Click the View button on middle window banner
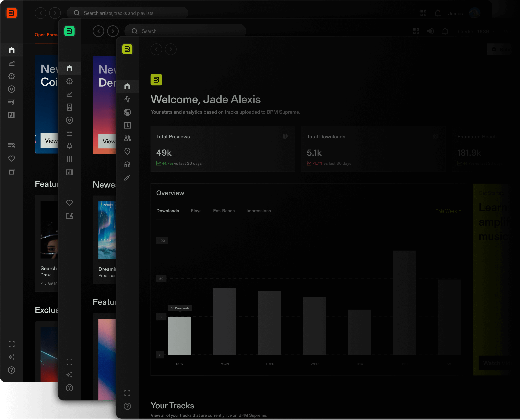The width and height of the screenshot is (520, 420). (x=107, y=141)
